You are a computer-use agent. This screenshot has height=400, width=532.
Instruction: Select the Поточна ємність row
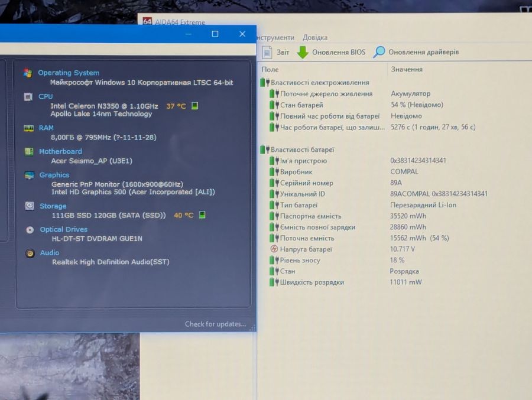[359, 238]
